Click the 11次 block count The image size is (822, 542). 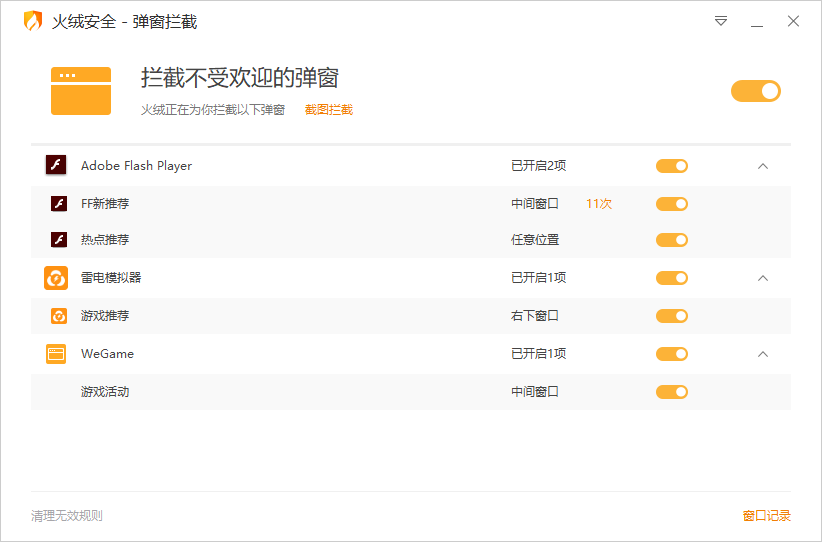599,203
